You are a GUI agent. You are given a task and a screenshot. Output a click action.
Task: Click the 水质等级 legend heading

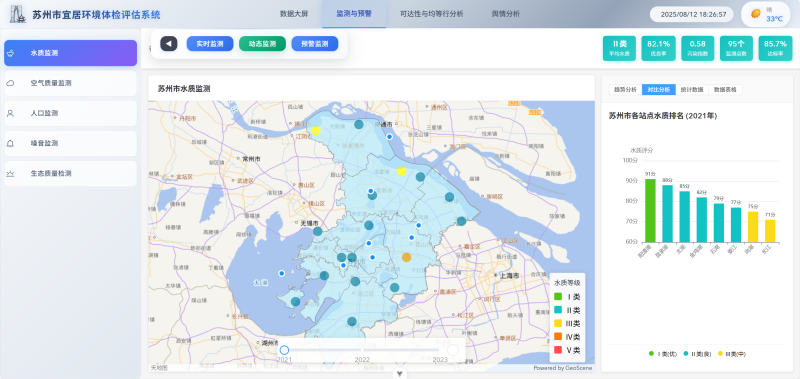(567, 283)
